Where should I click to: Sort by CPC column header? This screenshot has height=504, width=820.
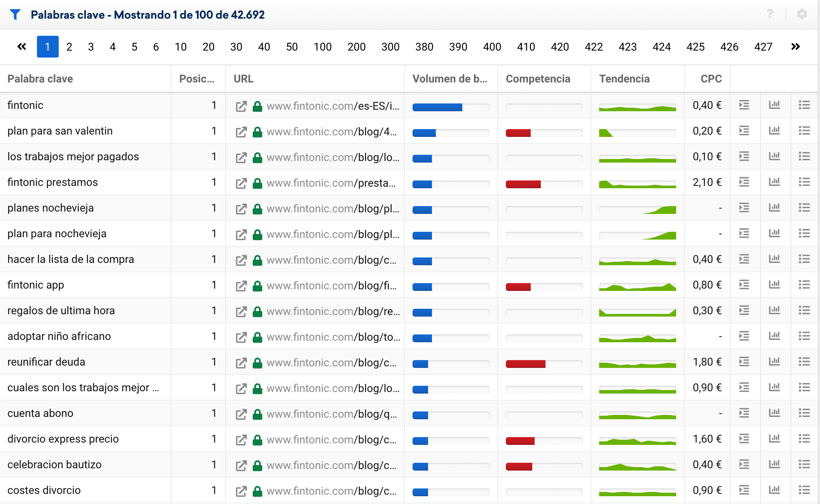click(x=710, y=79)
